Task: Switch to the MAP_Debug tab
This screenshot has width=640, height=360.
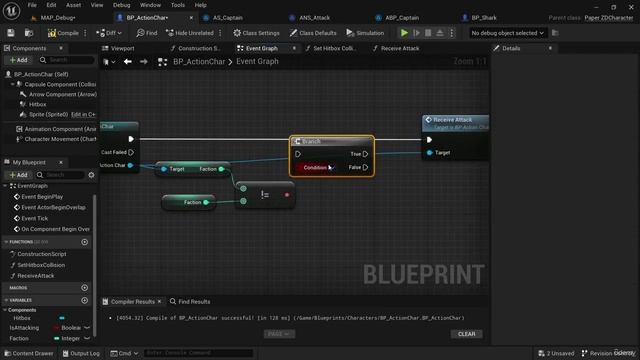Action: tap(58, 18)
